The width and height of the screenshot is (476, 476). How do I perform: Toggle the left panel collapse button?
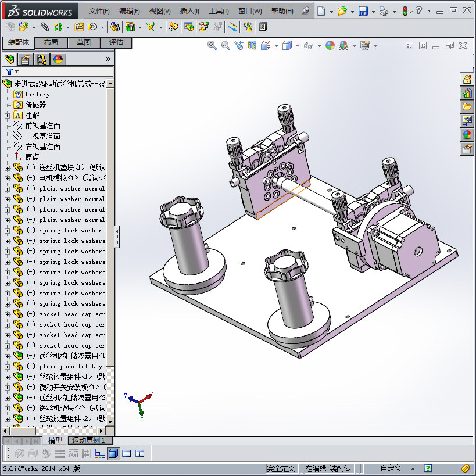[409, 46]
